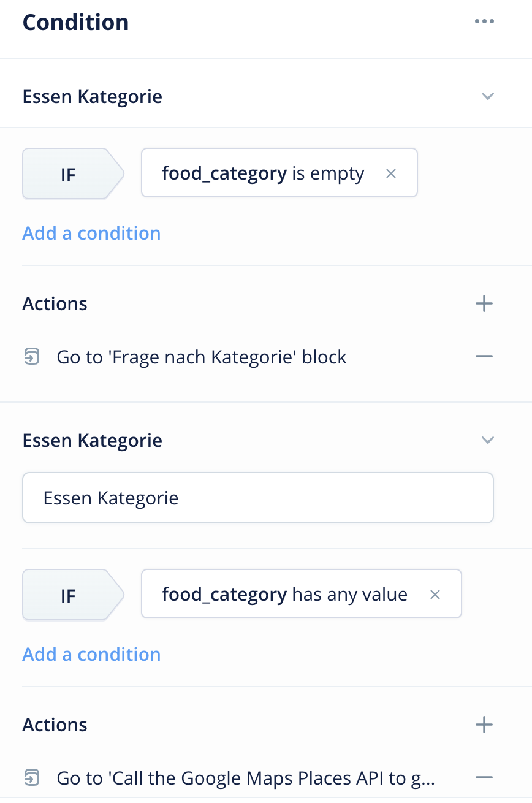Remove the 'food_category has any value' condition

pyautogui.click(x=435, y=595)
